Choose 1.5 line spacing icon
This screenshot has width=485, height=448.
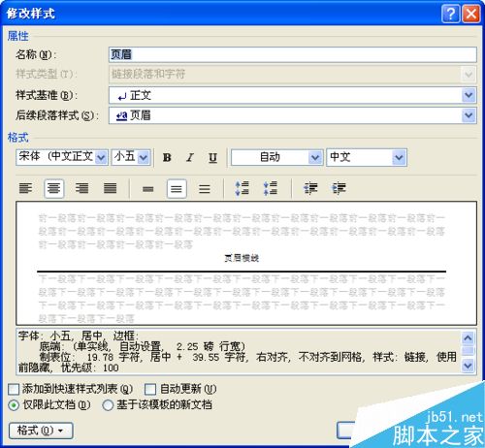coord(177,189)
